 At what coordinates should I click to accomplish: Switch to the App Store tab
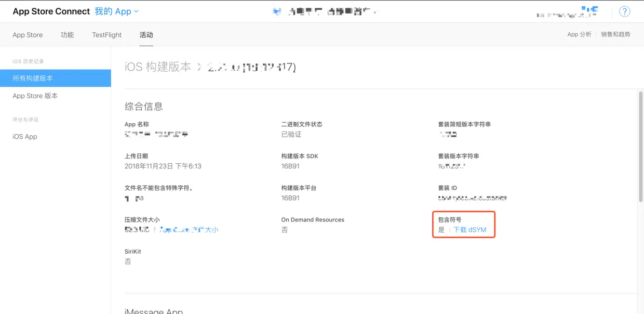[x=28, y=35]
